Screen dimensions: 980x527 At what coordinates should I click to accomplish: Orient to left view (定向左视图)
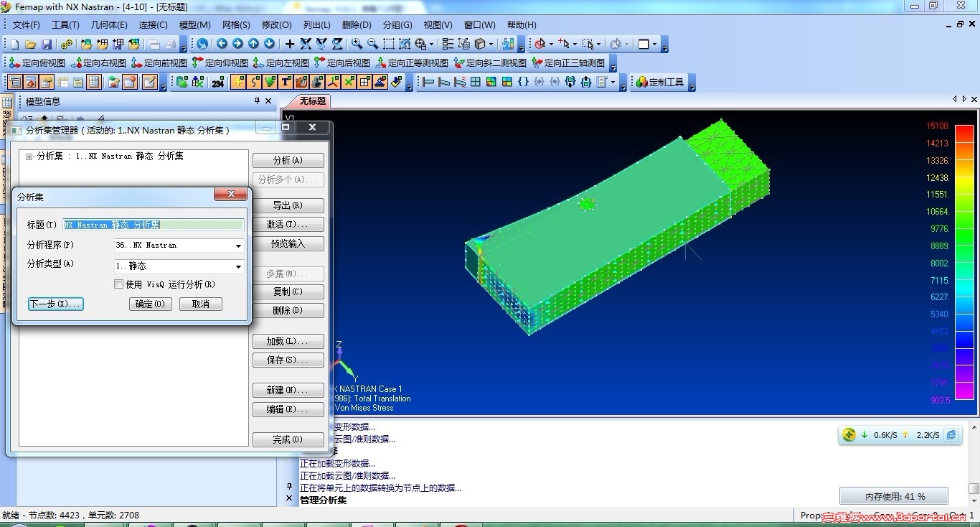[281, 63]
